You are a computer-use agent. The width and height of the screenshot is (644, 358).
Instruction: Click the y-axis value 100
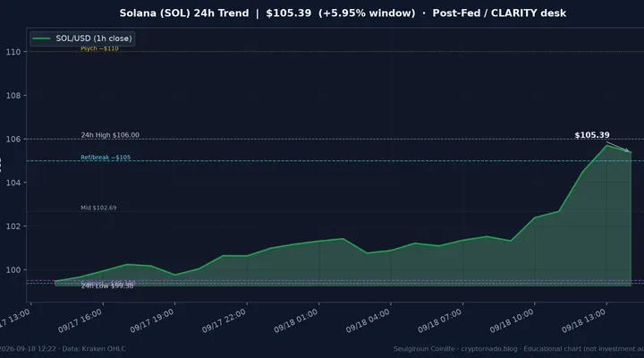pyautogui.click(x=13, y=270)
